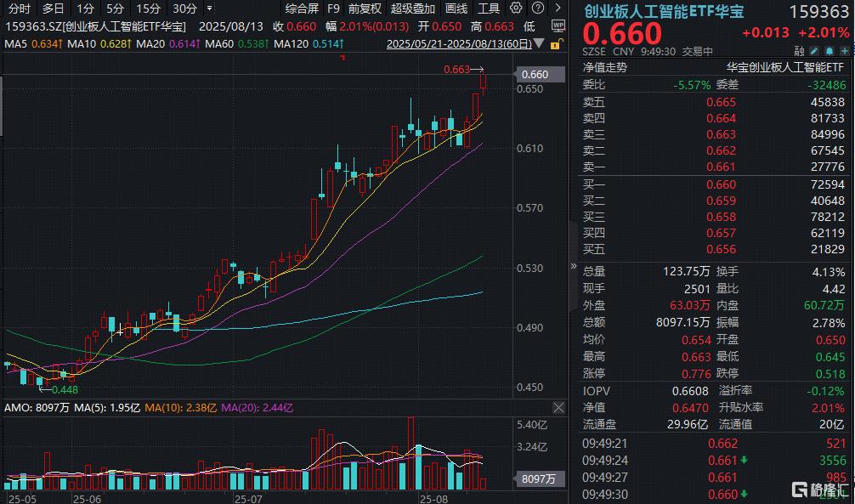Click the MA(5): 1.95亿 volume average label

[107, 407]
